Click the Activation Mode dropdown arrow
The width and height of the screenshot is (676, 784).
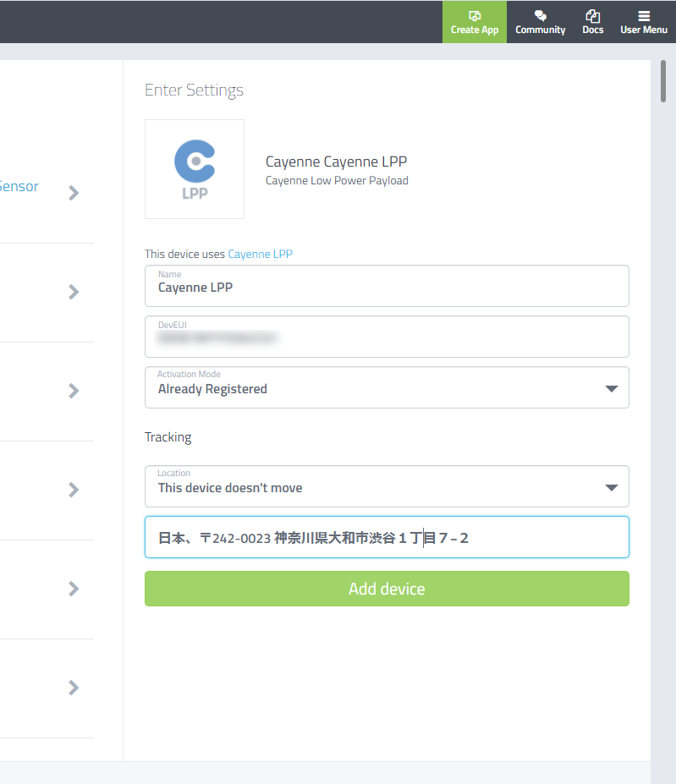coord(612,389)
